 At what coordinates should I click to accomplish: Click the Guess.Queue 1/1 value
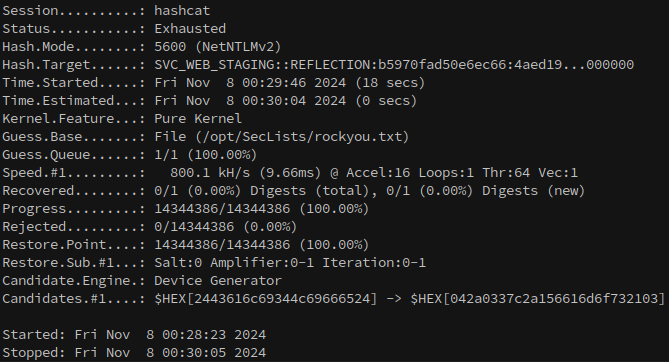coord(166,155)
